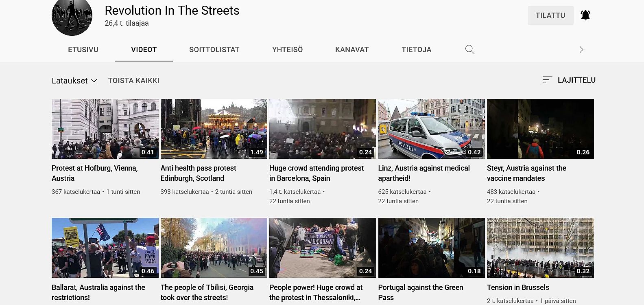The width and height of the screenshot is (644, 305).
Task: Open Ballarat Australia flag thumbnail
Action: [x=105, y=248]
